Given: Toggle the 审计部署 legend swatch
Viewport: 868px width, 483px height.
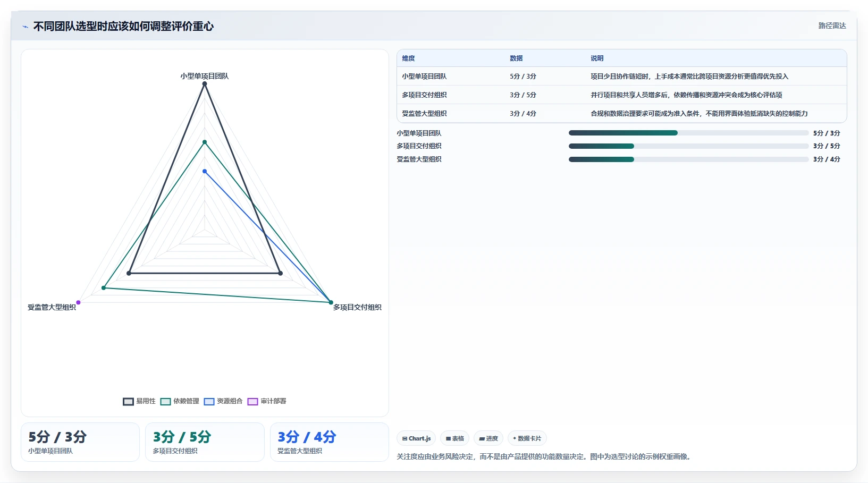Looking at the screenshot, I should click(252, 402).
